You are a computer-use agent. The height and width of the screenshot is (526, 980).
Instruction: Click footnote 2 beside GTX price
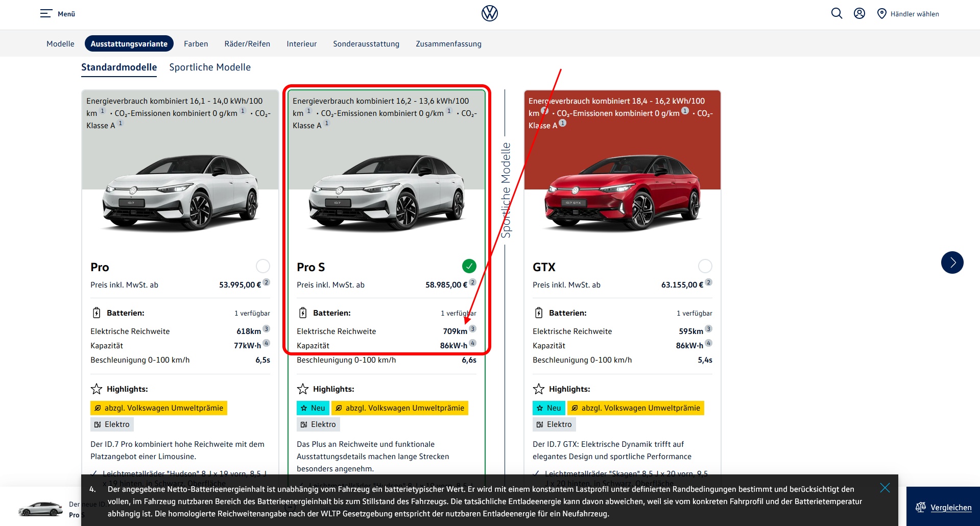709,282
